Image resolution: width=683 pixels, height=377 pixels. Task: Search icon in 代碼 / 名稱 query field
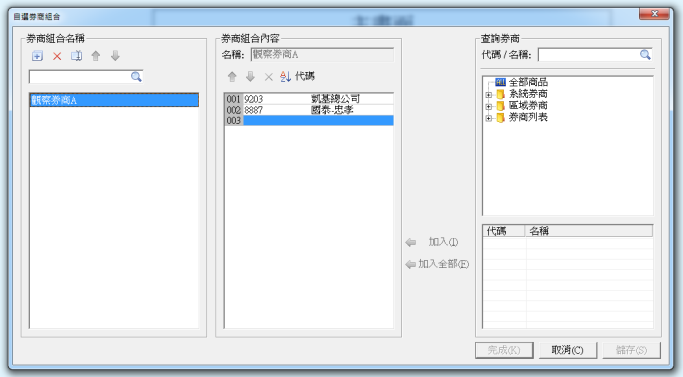coord(645,54)
